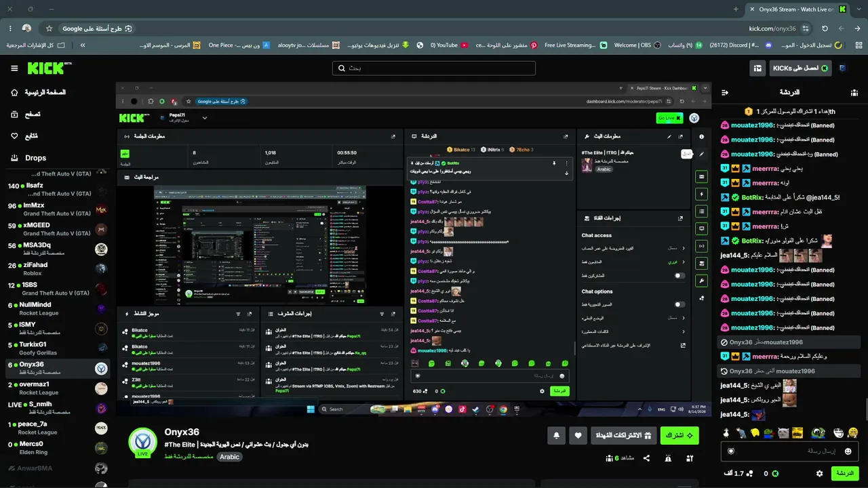
Task: Click the address bar showing kick.com/onyx36
Action: [x=772, y=28]
